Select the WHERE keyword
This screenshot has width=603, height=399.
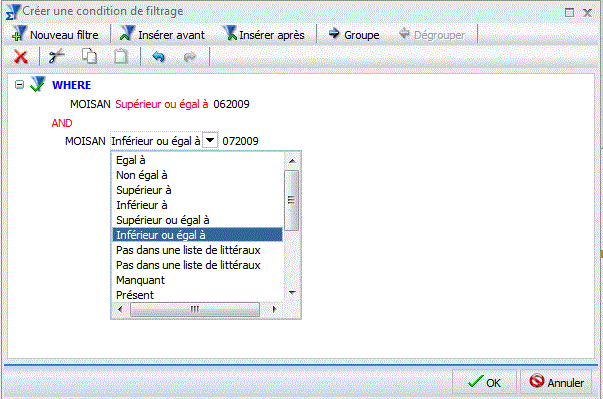[72, 85]
